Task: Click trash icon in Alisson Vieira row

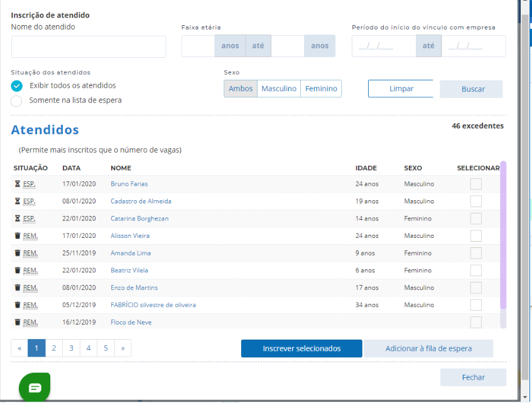Action: pos(17,236)
